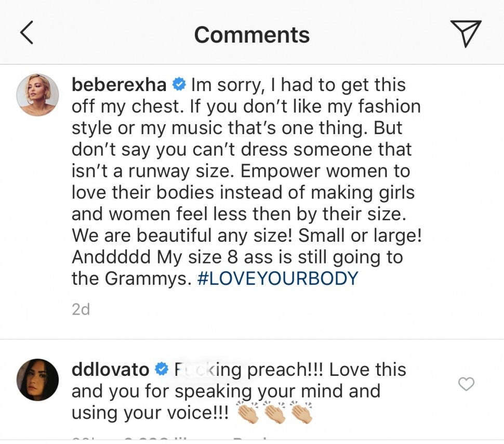This screenshot has height=444, width=504.
Task: Tap the Comments title in the header
Action: point(252,35)
